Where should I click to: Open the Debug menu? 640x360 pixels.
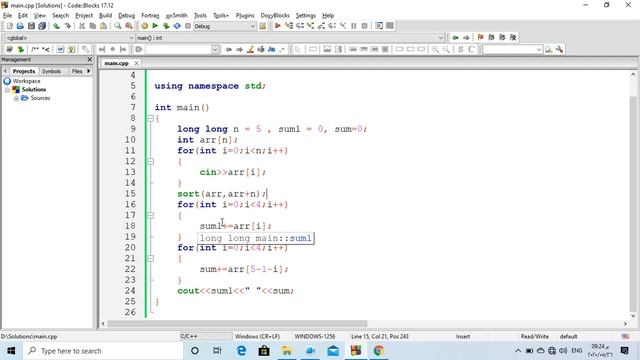[127, 16]
